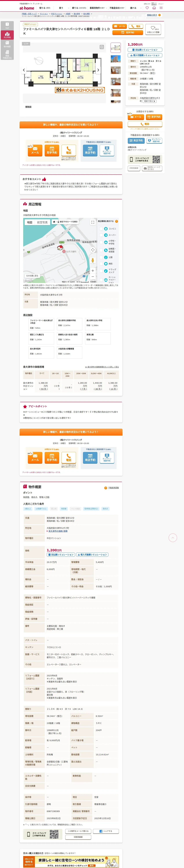The height and width of the screenshot is (868, 184).
Task: Open 借入可能額シミュレーション in right panel
Action: [145, 55]
